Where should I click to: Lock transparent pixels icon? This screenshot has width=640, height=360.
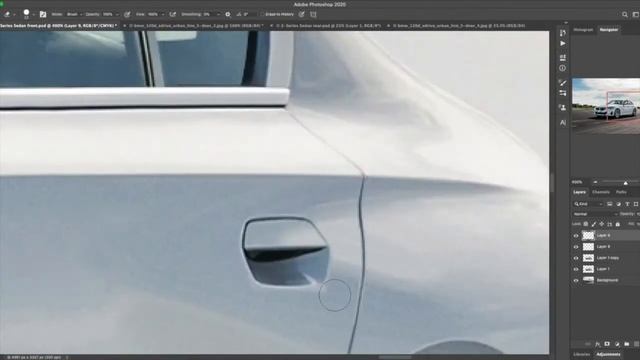[586, 224]
